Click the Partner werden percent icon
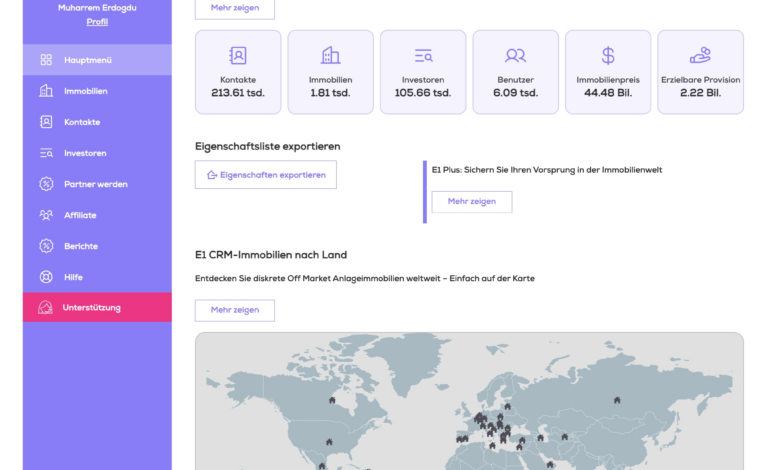Viewport: 780px width, 470px height. click(x=46, y=184)
